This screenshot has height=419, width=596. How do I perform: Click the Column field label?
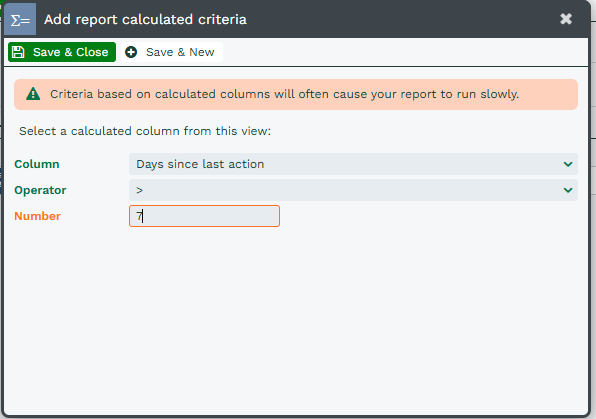click(x=37, y=164)
